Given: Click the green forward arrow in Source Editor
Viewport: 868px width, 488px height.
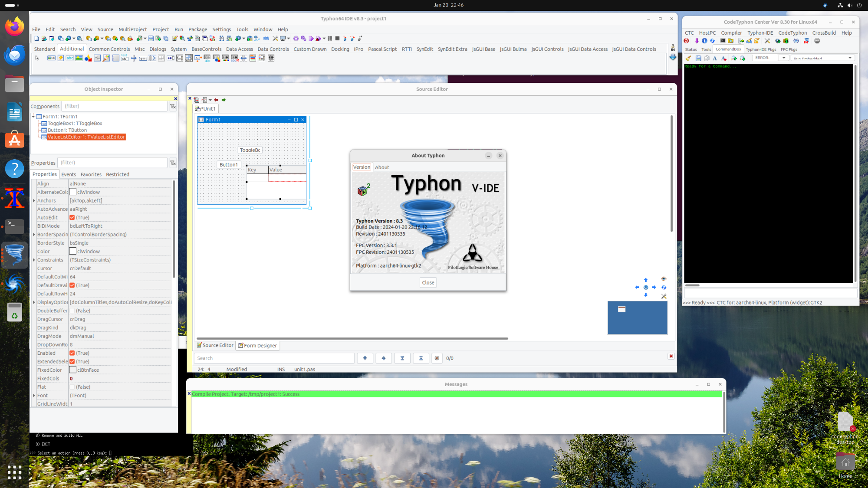Looking at the screenshot, I should pos(224,100).
